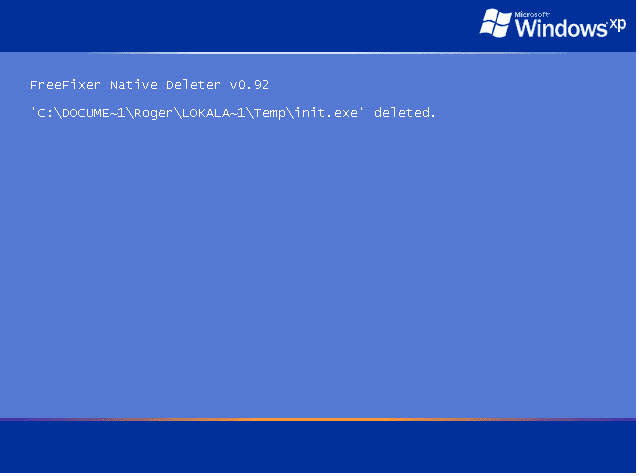The image size is (639, 476).
Task: Click the orange divider line above the footer
Action: coord(318,419)
